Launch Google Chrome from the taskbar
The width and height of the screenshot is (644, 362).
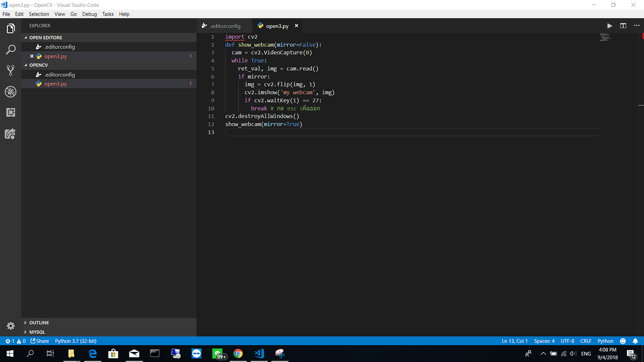pyautogui.click(x=238, y=354)
